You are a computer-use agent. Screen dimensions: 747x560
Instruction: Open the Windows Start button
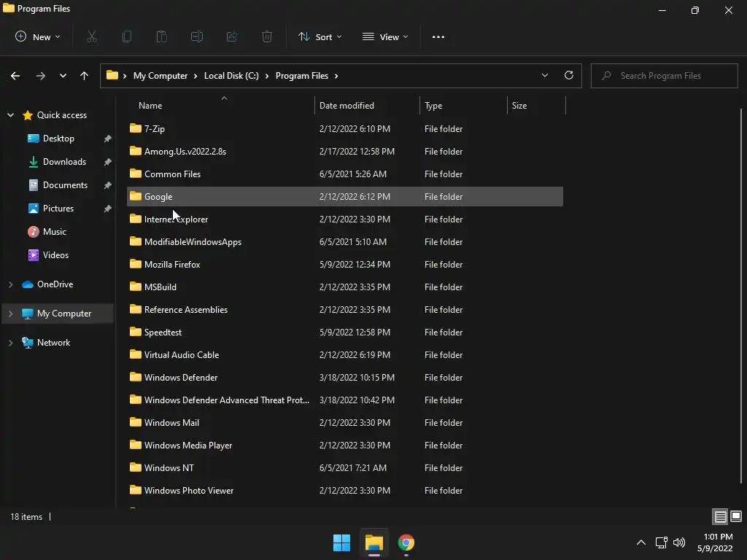click(341, 542)
